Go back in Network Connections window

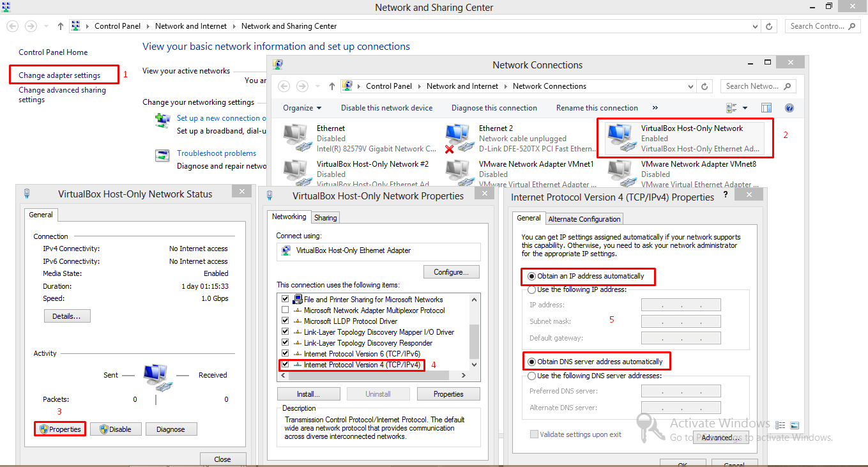pyautogui.click(x=284, y=86)
